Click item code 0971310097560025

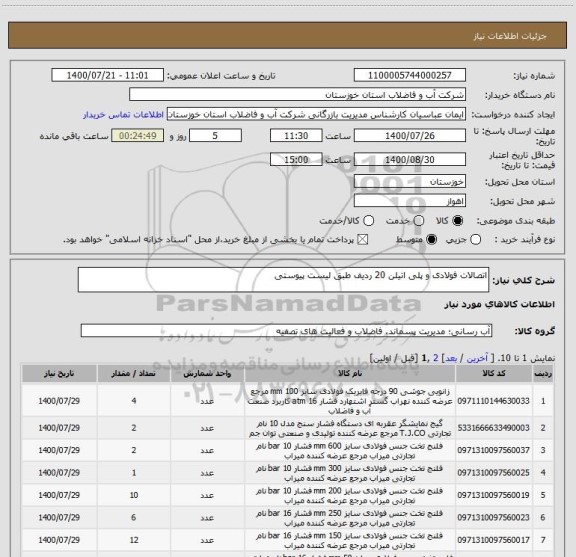[x=493, y=473]
